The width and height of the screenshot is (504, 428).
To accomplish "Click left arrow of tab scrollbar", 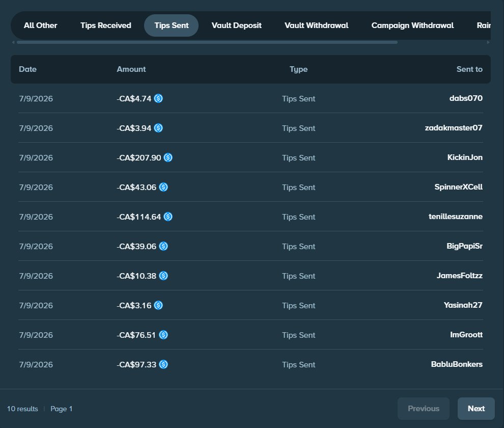I will point(13,42).
